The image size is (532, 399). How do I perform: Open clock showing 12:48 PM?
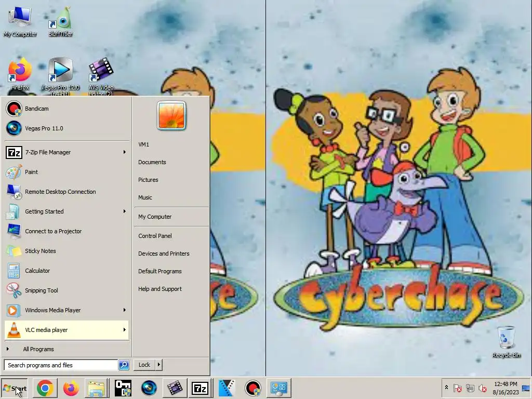[x=506, y=388]
